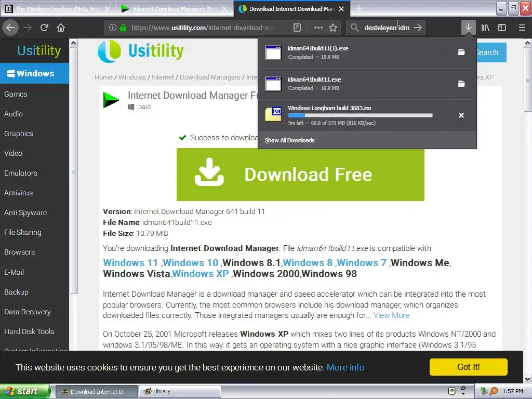Open the More info cookie link
532x399 pixels.
coord(345,367)
